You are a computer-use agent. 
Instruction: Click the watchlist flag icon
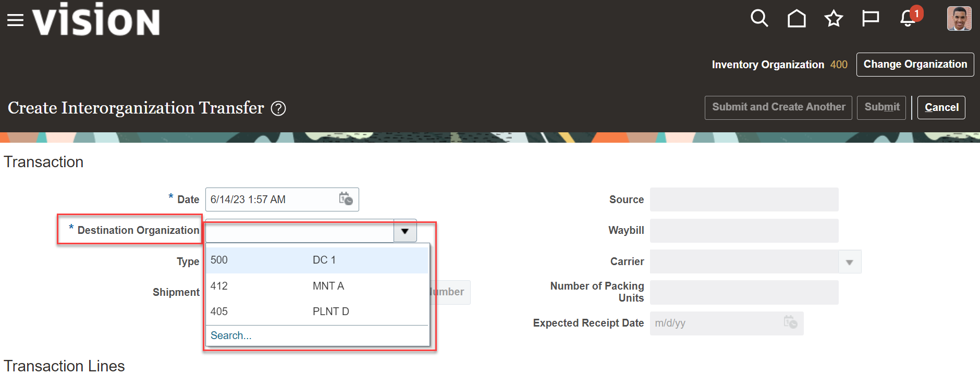click(870, 18)
